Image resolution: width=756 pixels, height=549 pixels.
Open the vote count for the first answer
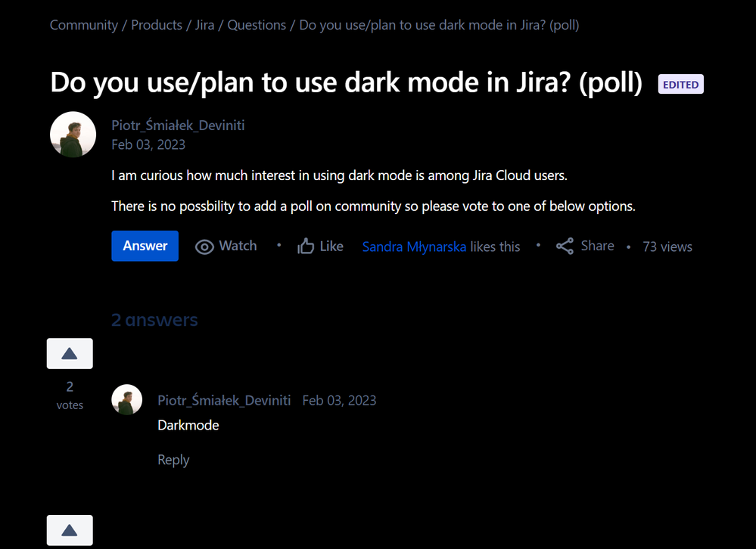click(69, 386)
